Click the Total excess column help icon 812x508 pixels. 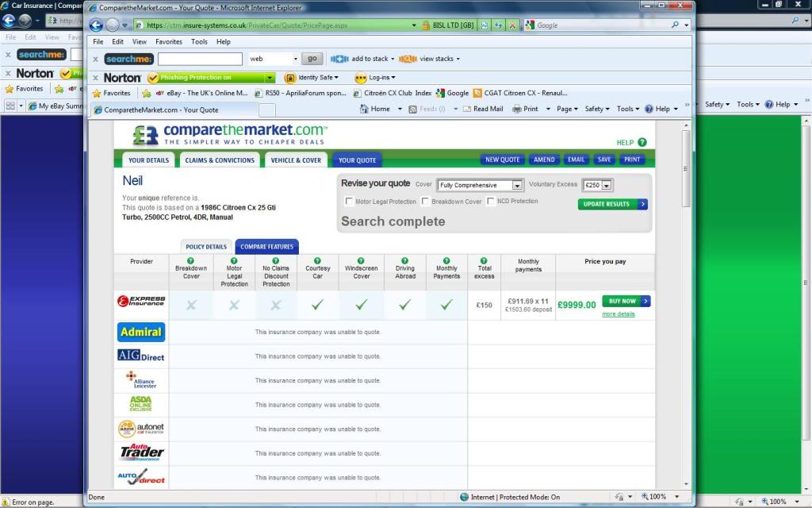484,260
